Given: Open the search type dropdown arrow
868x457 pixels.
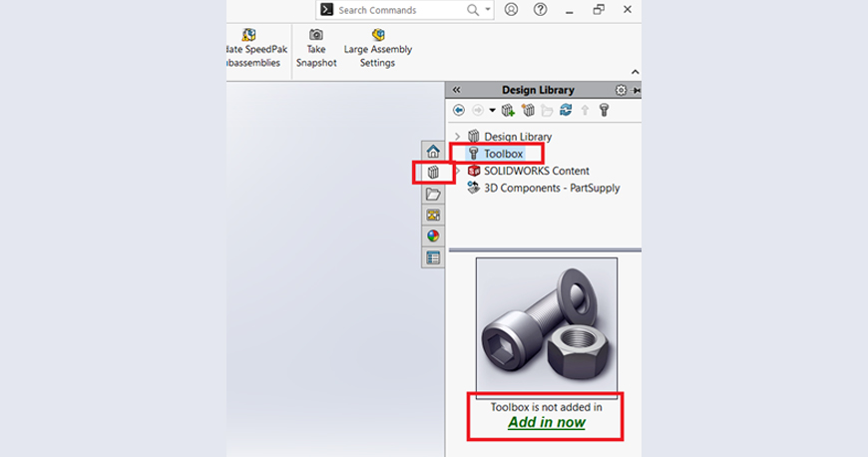Looking at the screenshot, I should pos(488,9).
